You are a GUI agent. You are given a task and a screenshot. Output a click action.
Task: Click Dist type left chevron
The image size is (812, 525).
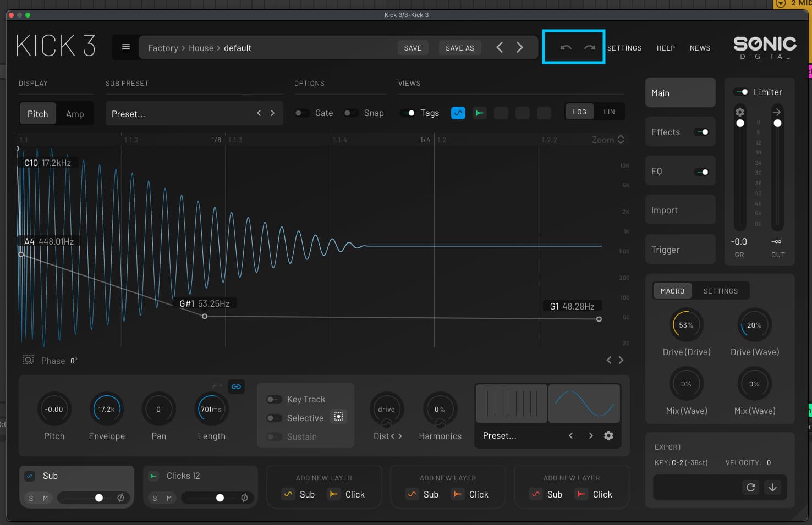pyautogui.click(x=392, y=436)
